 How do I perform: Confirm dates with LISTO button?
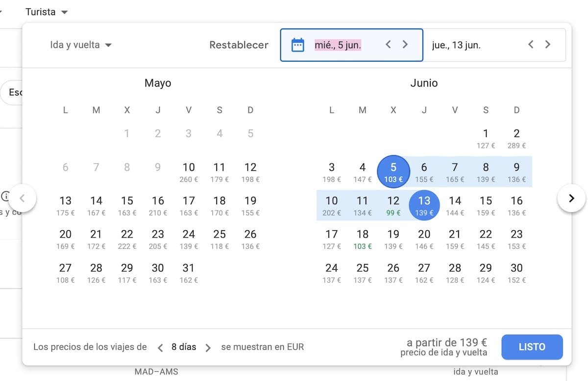[x=532, y=347]
